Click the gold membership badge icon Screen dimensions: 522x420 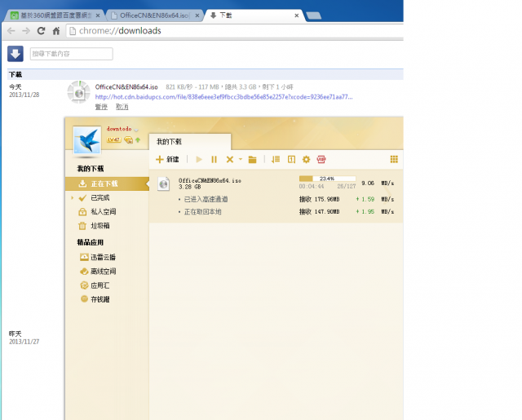pos(128,140)
